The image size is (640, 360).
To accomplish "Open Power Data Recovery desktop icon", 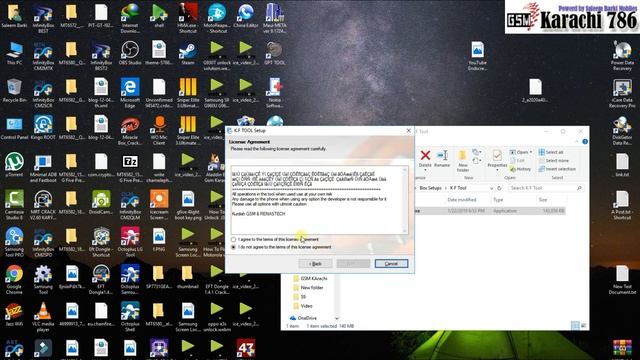I will point(622,56).
